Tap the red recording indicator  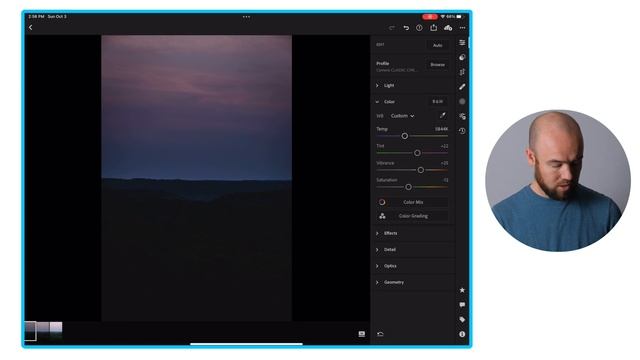click(430, 17)
